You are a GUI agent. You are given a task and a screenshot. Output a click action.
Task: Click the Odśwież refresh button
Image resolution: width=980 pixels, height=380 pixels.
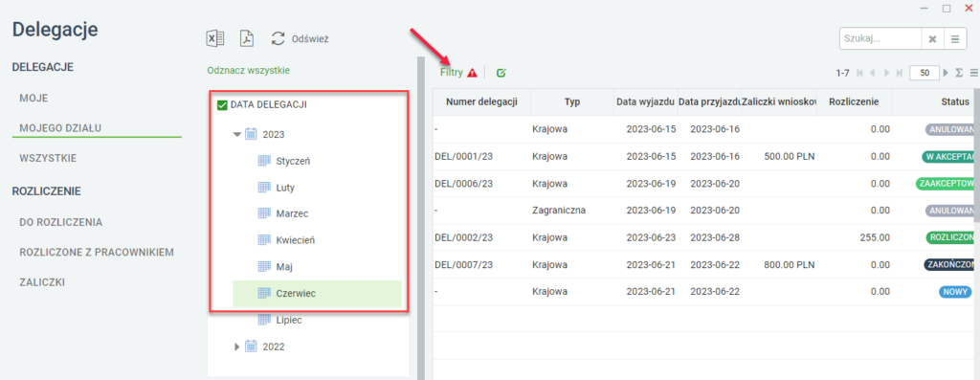coord(300,38)
